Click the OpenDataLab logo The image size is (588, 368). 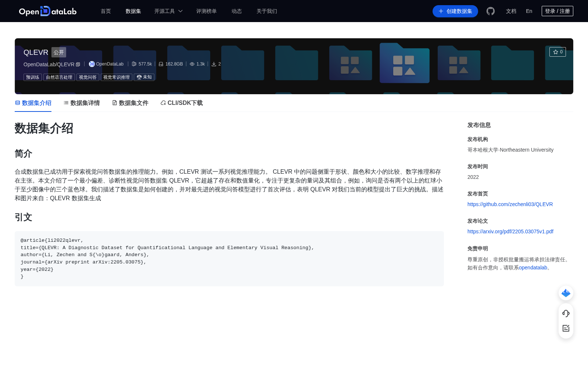click(48, 11)
